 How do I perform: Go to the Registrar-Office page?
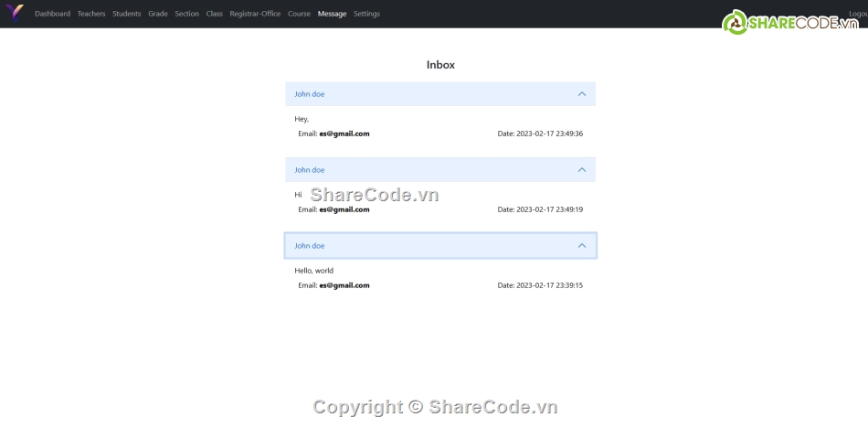(x=255, y=14)
